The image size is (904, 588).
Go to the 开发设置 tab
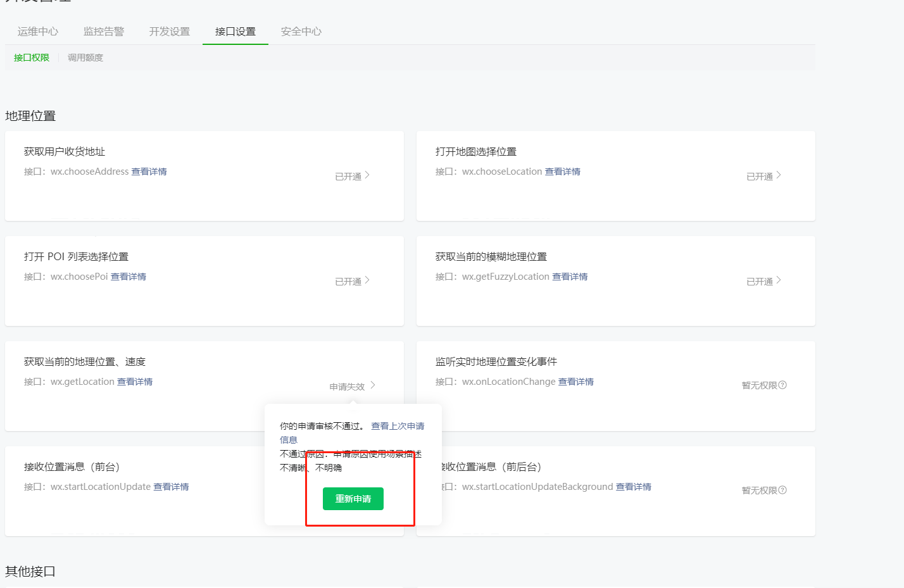pyautogui.click(x=170, y=32)
